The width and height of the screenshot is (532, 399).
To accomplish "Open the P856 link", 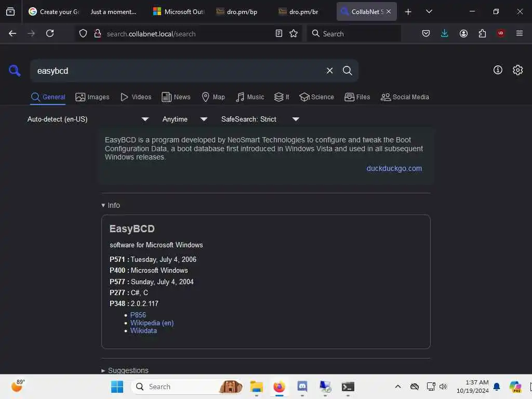I will (x=138, y=315).
